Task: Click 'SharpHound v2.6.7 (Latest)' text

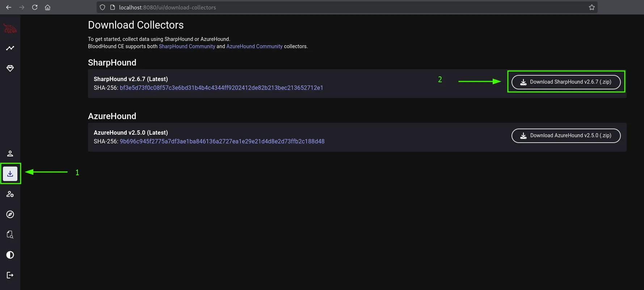Action: click(x=131, y=79)
